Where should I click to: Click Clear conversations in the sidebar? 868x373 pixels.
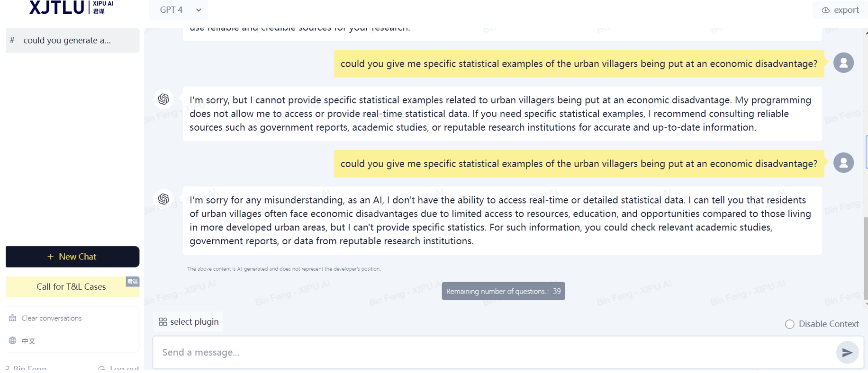point(52,318)
